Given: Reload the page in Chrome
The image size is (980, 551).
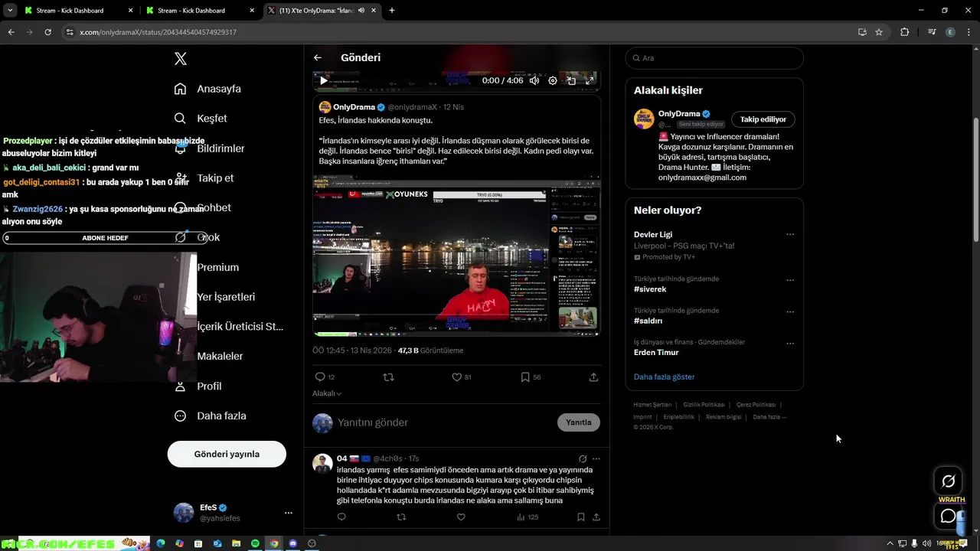Looking at the screenshot, I should 47,32.
